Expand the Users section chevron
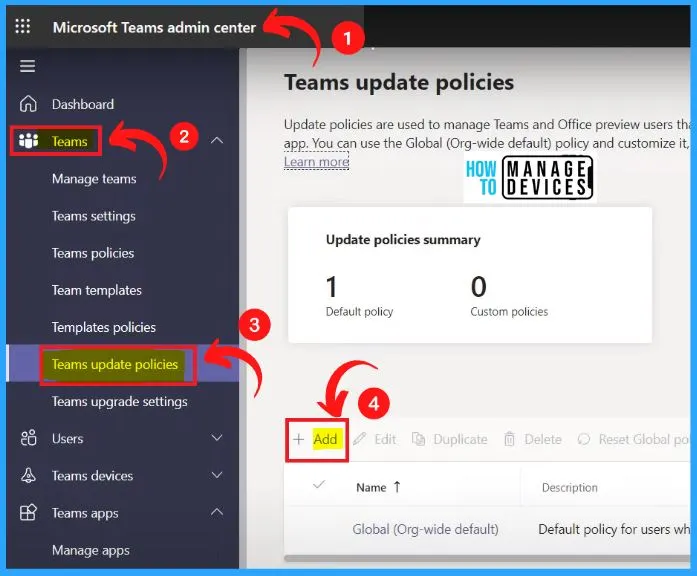The height and width of the screenshot is (576, 697). click(x=217, y=438)
